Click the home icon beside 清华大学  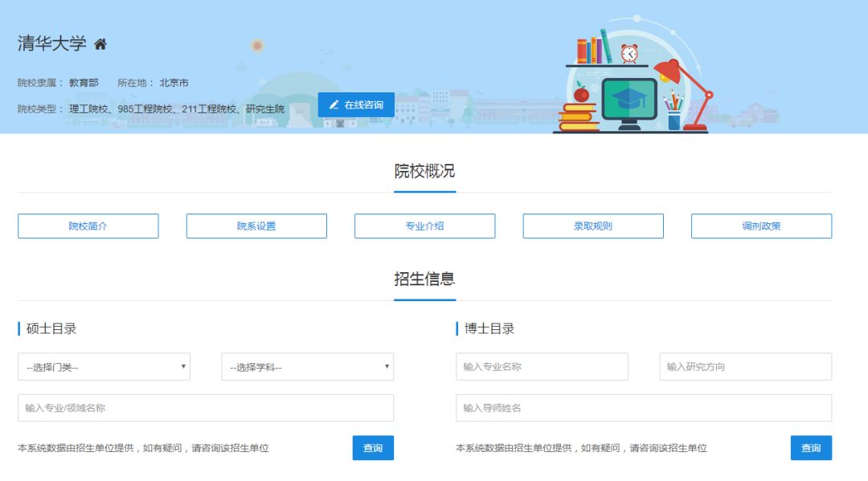(100, 44)
